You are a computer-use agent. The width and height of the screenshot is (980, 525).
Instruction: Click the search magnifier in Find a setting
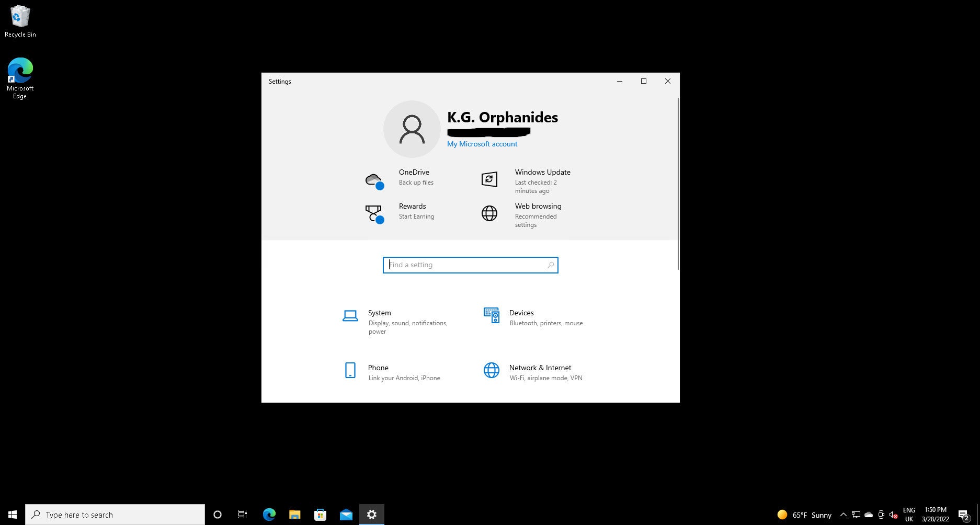click(551, 265)
